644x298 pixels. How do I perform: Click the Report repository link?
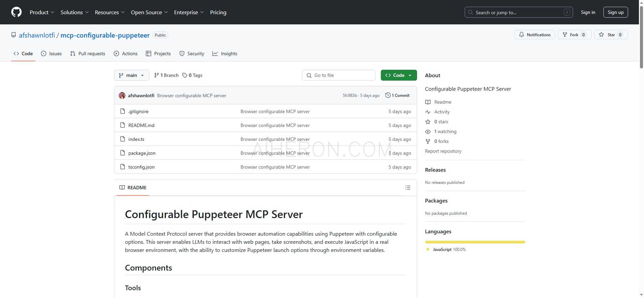[443, 151]
